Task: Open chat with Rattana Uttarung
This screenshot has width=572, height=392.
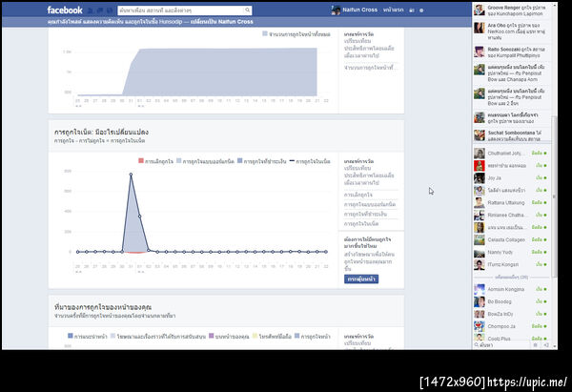Action: click(512, 202)
